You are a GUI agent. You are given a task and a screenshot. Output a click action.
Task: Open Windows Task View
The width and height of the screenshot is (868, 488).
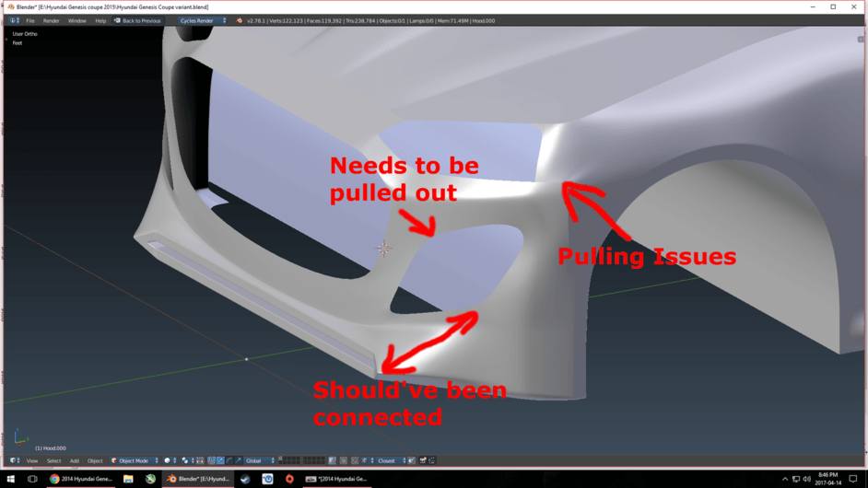point(32,479)
